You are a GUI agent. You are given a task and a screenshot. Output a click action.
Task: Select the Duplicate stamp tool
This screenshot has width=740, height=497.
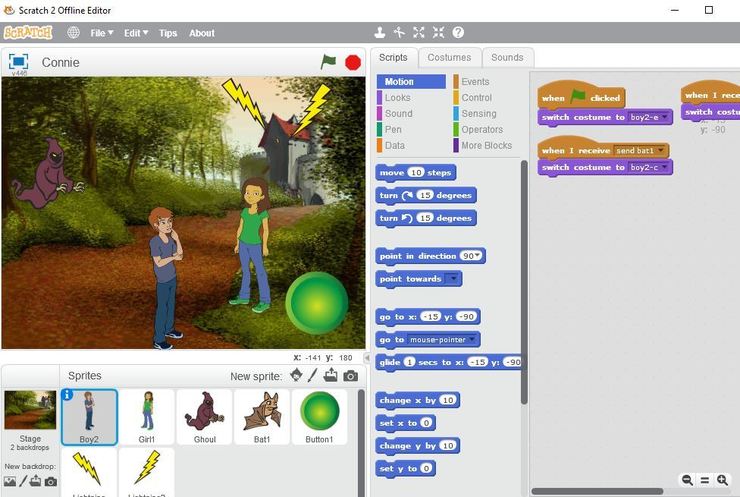[x=379, y=32]
